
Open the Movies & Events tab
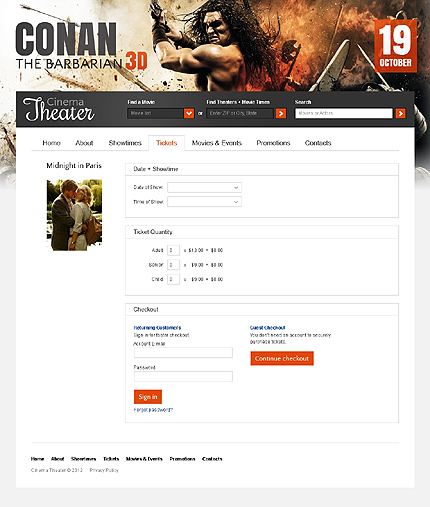pos(216,143)
